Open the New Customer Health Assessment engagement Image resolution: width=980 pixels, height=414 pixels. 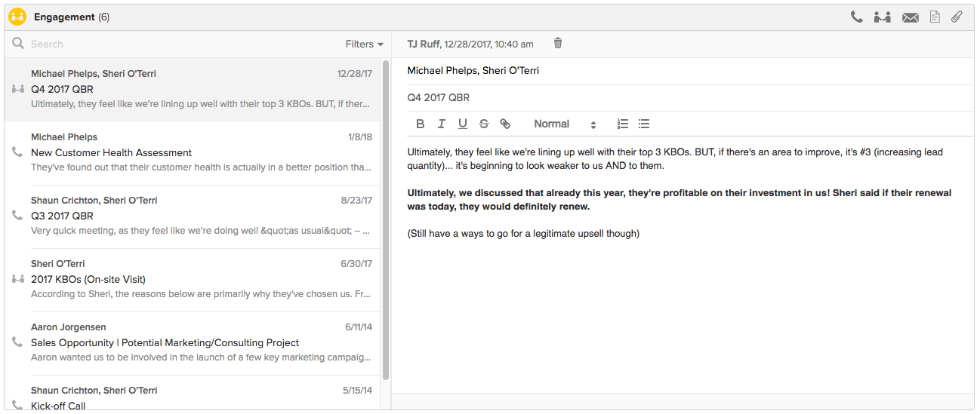(x=193, y=153)
